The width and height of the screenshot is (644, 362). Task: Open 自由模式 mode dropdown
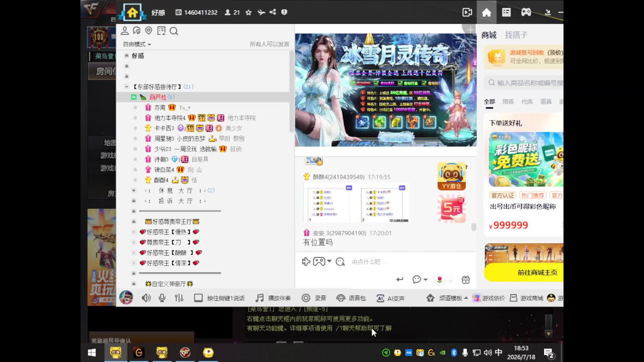pyautogui.click(x=137, y=44)
